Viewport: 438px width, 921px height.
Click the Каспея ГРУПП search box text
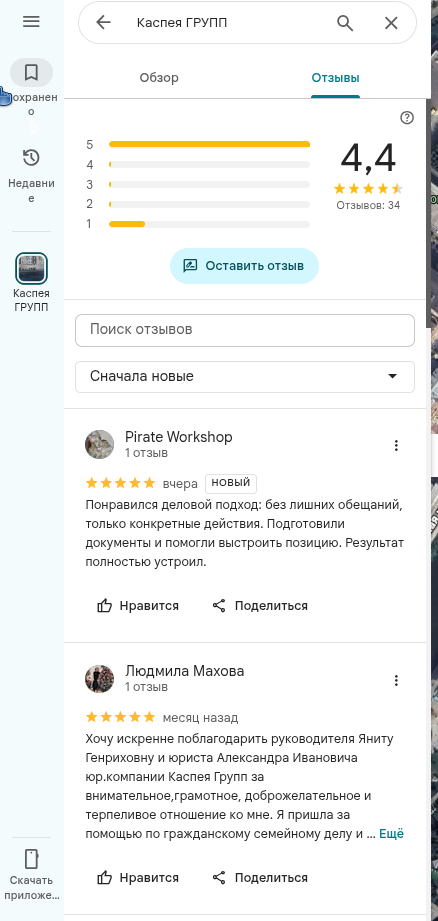coord(182,23)
